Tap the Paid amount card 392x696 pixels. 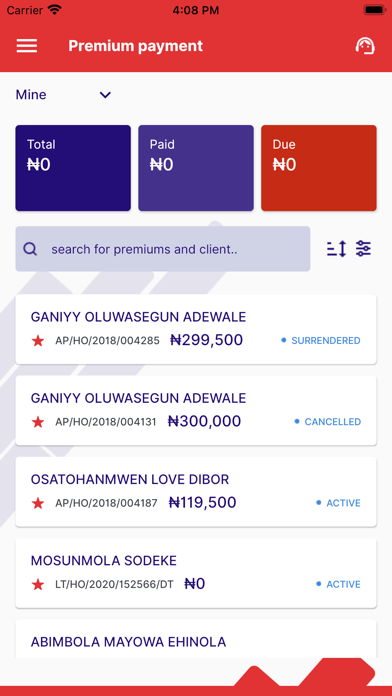click(x=196, y=168)
